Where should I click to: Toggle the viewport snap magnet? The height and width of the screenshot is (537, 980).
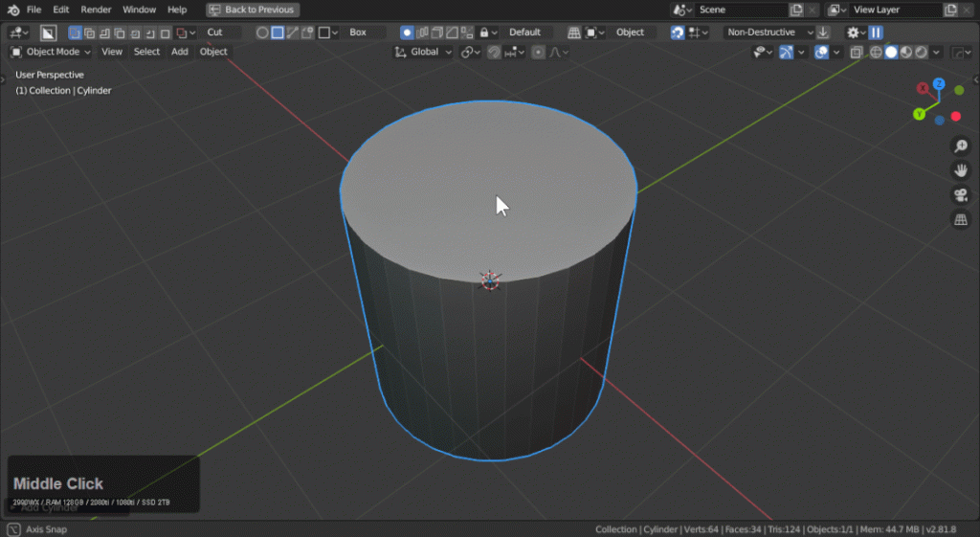click(494, 52)
